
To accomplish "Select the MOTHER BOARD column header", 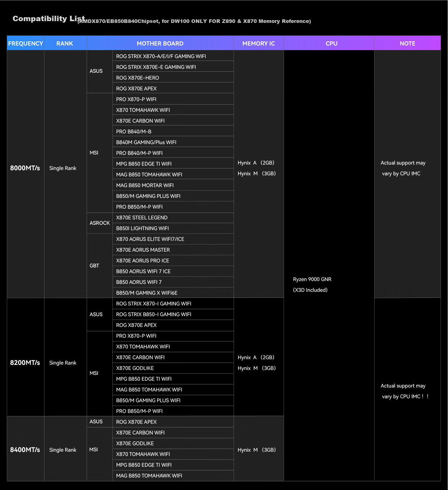I will pyautogui.click(x=160, y=43).
